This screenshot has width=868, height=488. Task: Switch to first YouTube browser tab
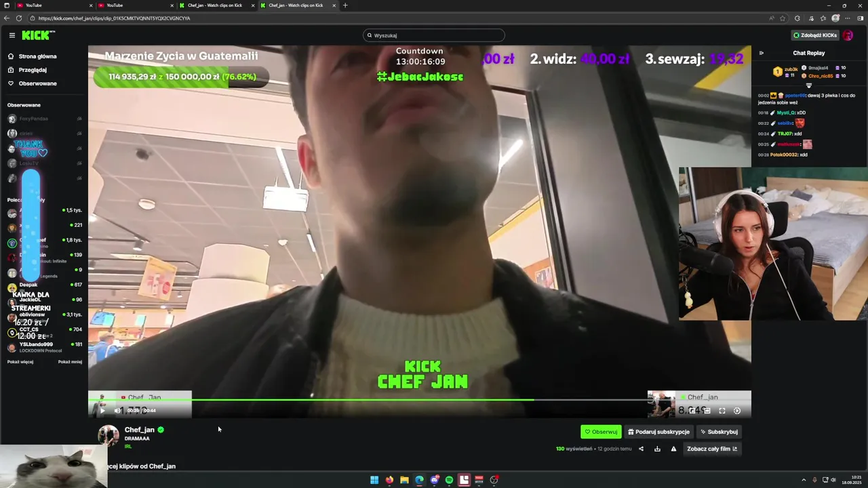pos(54,5)
